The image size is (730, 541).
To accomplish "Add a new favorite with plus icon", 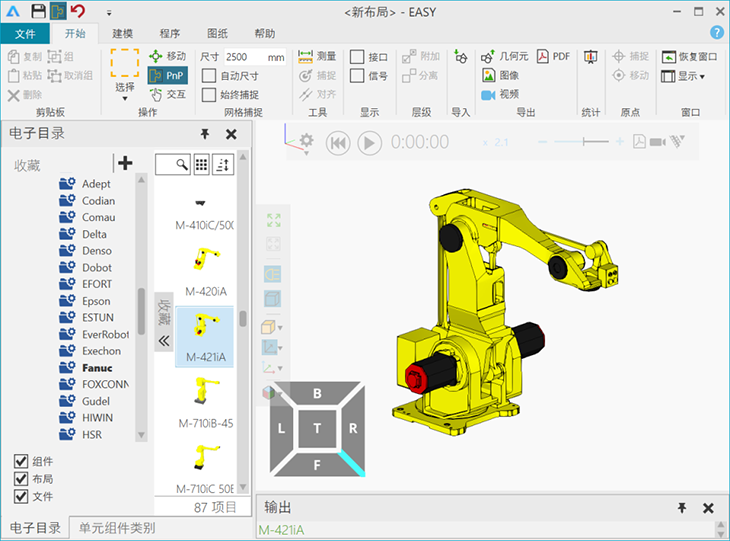I will click(125, 163).
